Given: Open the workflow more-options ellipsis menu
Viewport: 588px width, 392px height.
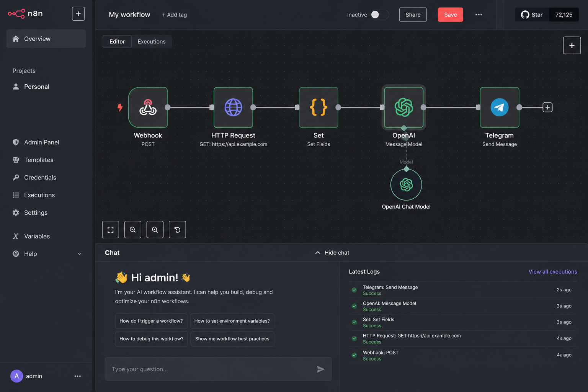Looking at the screenshot, I should point(479,15).
